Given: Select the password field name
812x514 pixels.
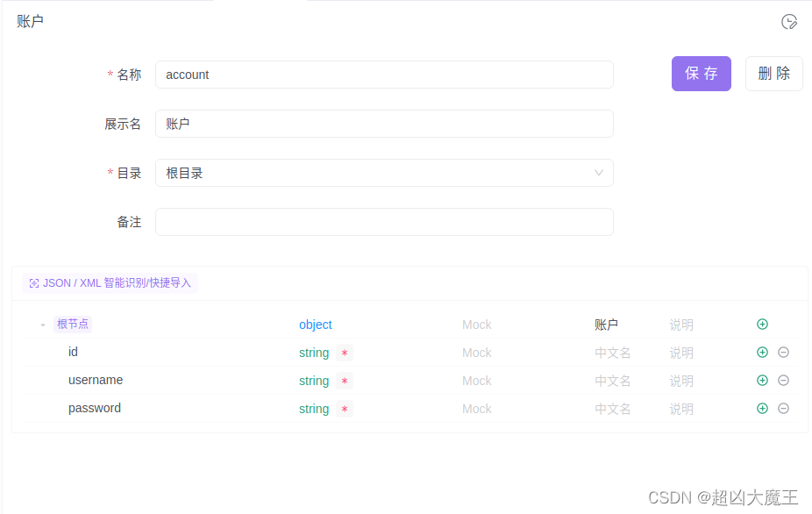Looking at the screenshot, I should coord(94,408).
